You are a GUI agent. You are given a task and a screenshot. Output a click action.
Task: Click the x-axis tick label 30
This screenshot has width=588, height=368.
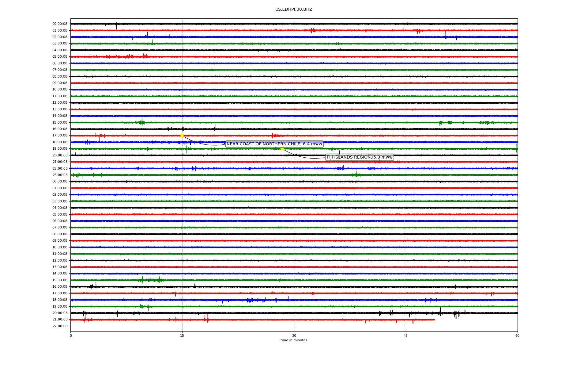point(294,335)
